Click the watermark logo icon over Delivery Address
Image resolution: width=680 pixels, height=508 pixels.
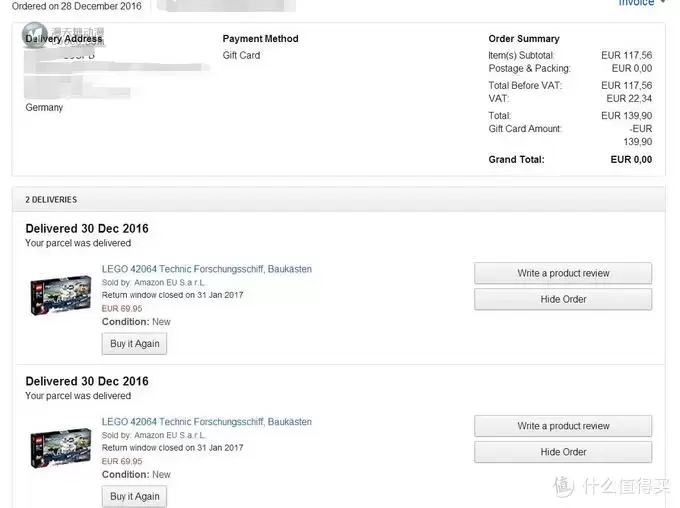pos(35,35)
